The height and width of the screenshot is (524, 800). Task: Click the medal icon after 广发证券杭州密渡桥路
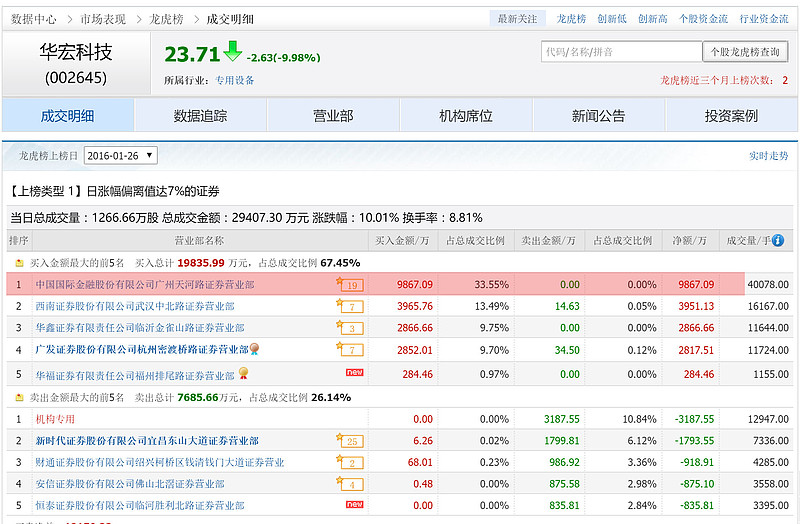coord(254,349)
